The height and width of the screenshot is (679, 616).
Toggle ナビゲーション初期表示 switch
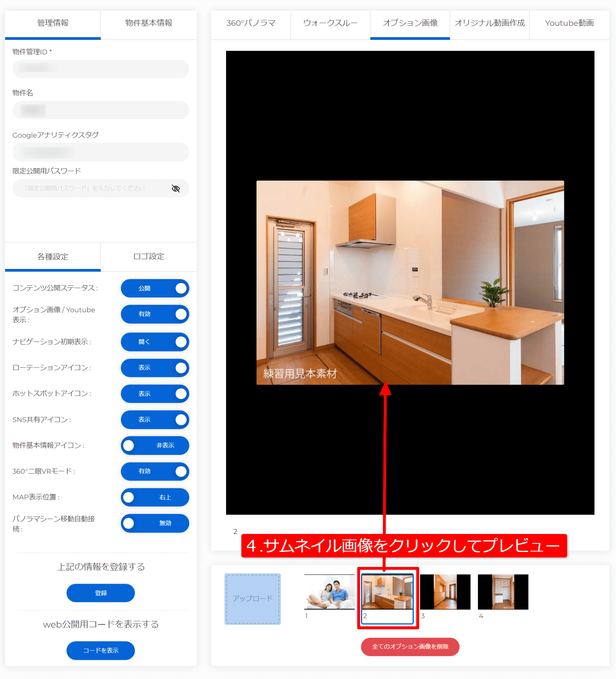[155, 342]
